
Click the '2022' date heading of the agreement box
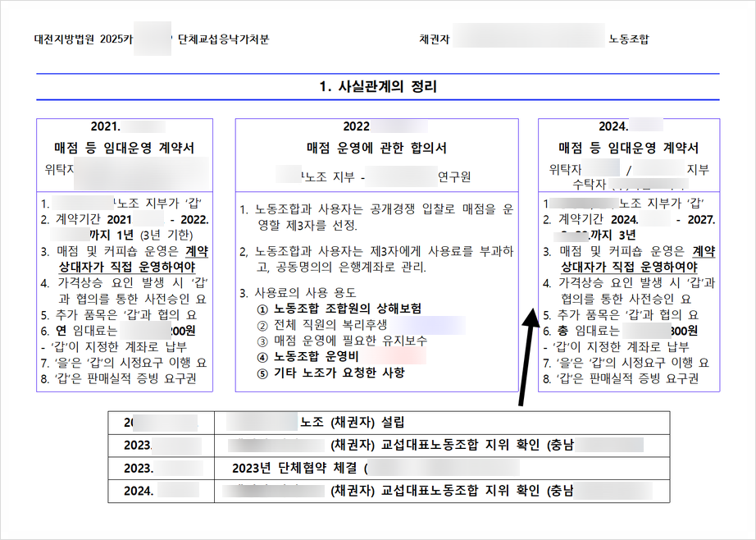point(357,126)
